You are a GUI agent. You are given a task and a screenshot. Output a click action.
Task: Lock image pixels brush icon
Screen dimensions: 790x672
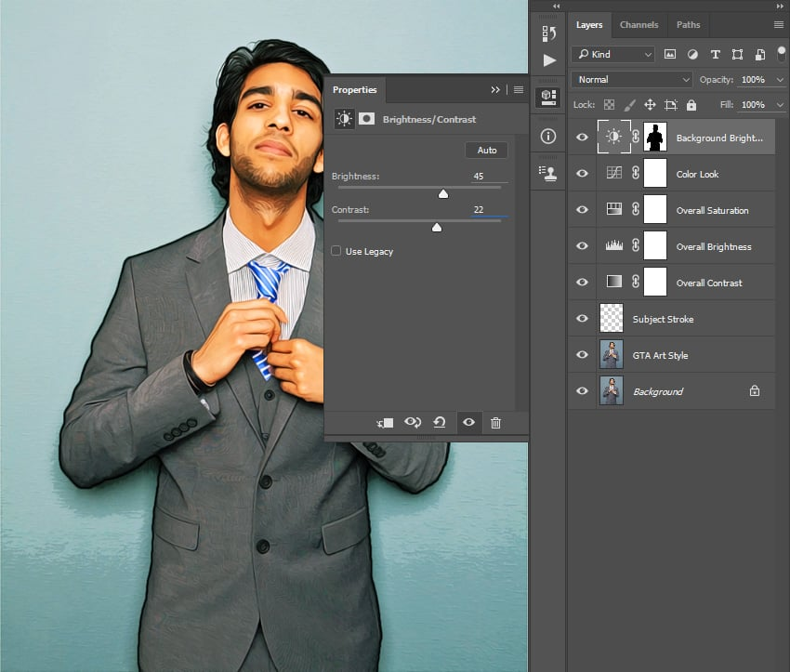630,105
